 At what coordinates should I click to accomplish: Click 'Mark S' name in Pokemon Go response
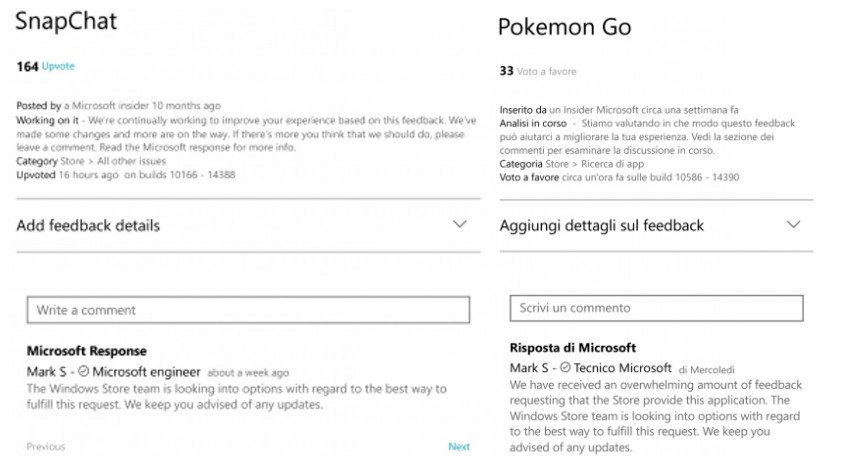coord(529,368)
